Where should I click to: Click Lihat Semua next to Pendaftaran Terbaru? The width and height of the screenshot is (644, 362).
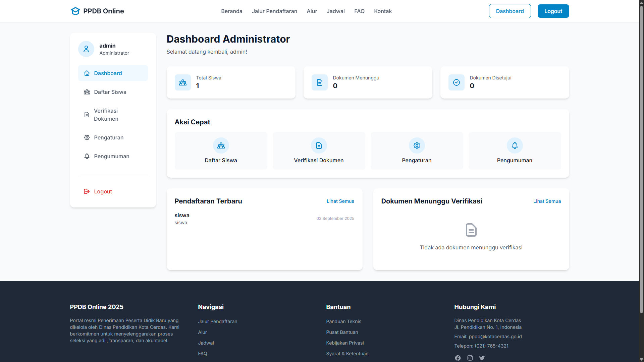click(340, 201)
